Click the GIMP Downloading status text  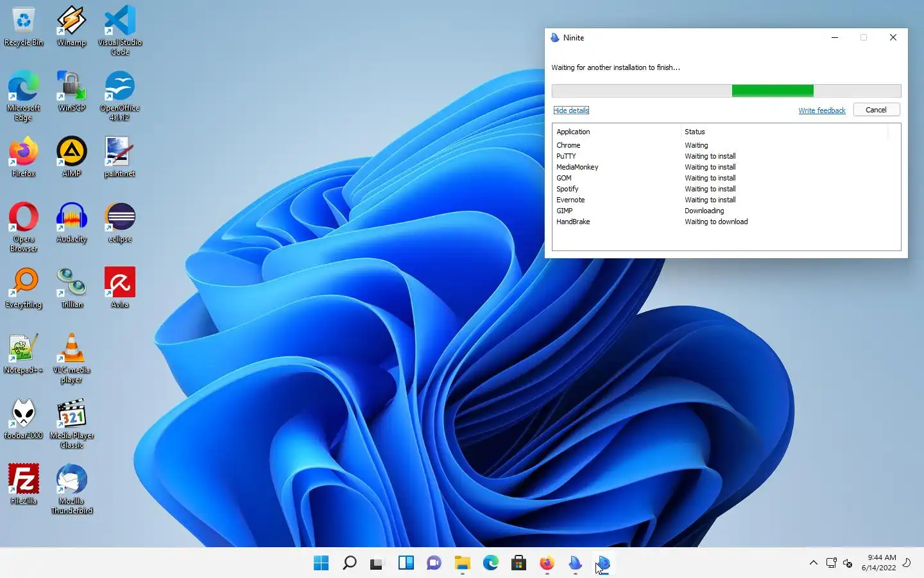point(704,211)
